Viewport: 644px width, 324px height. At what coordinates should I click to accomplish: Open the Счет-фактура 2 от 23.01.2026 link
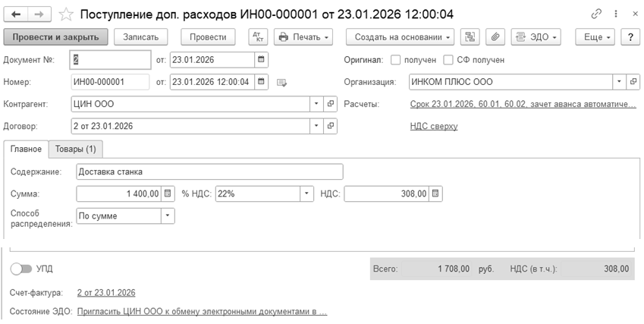tap(106, 292)
